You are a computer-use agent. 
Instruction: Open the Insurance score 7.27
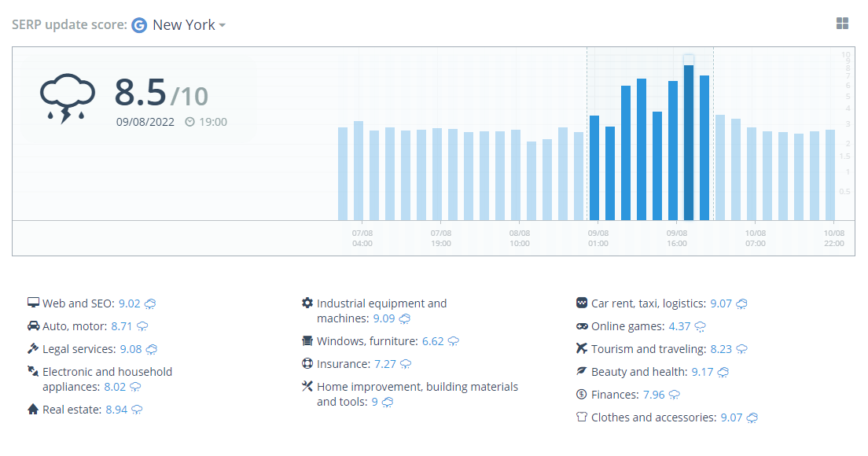point(384,363)
